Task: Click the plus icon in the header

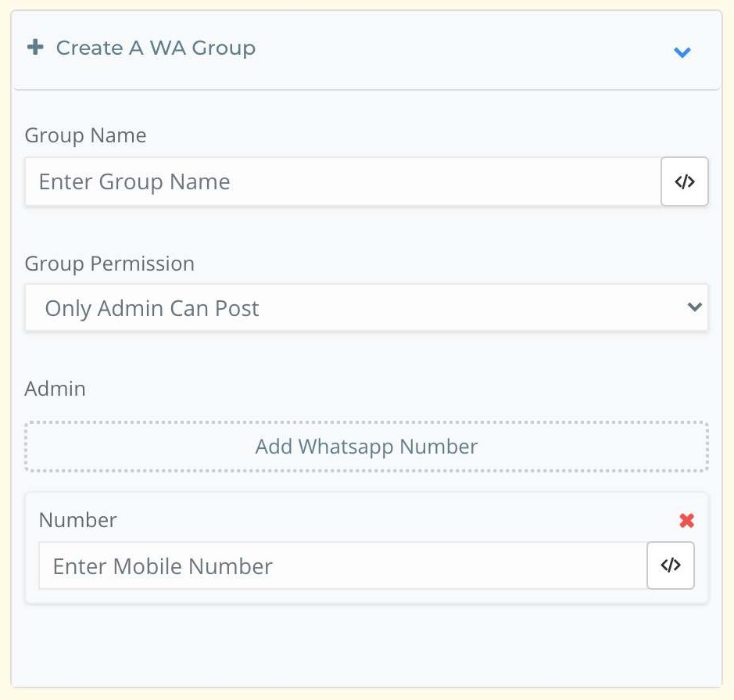Action: (x=35, y=48)
